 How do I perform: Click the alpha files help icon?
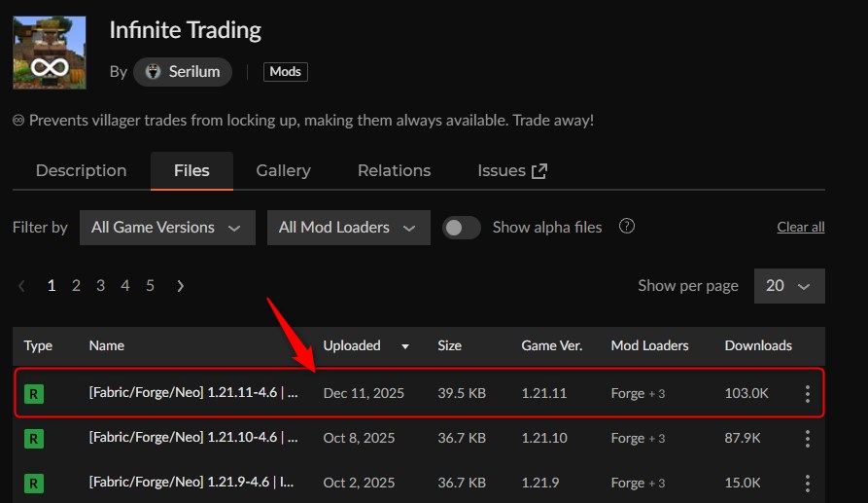[x=627, y=227]
